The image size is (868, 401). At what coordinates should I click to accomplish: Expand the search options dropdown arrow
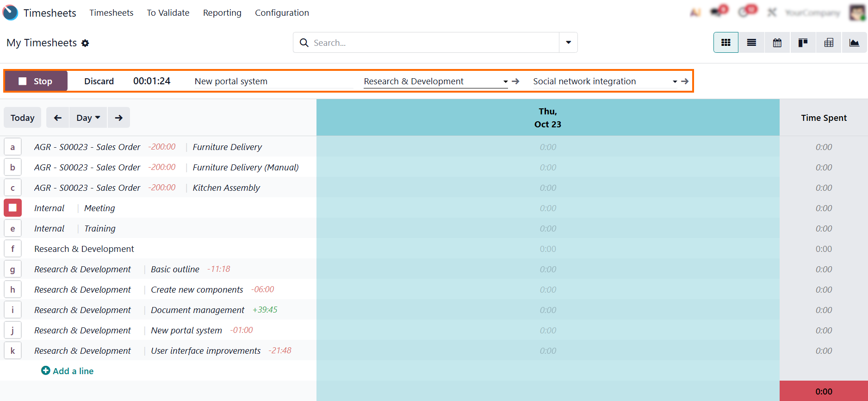(568, 43)
